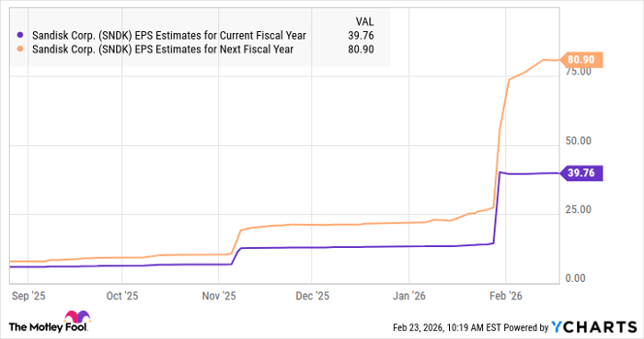Click the VAL column header

pos(364,22)
